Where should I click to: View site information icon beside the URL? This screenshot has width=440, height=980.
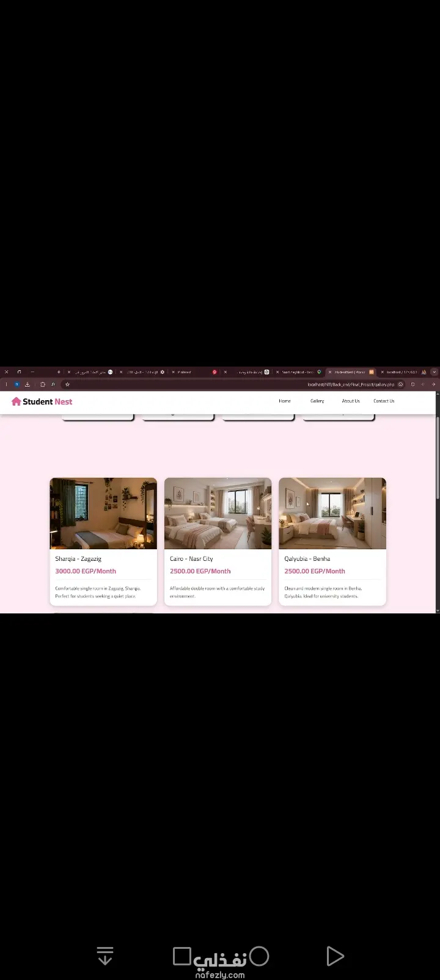click(400, 384)
